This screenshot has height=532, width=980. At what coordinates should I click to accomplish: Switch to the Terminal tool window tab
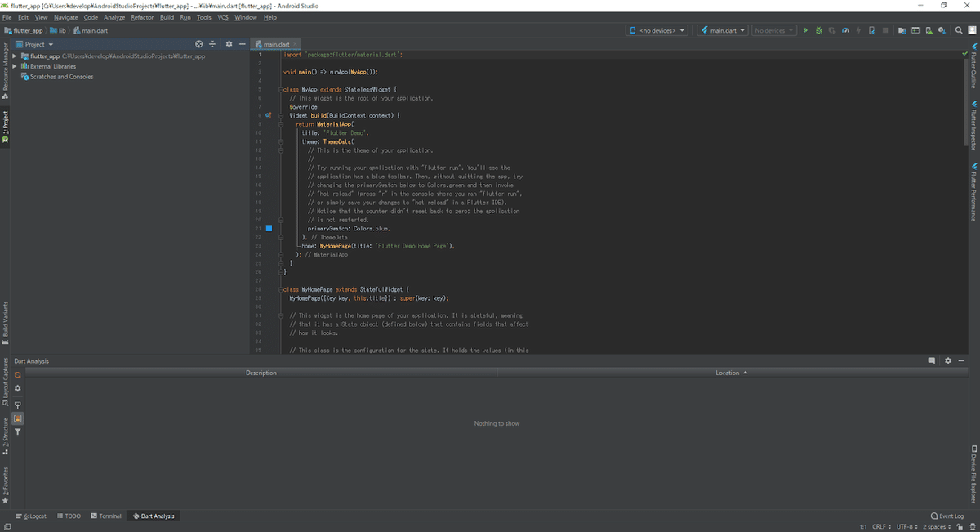click(106, 516)
